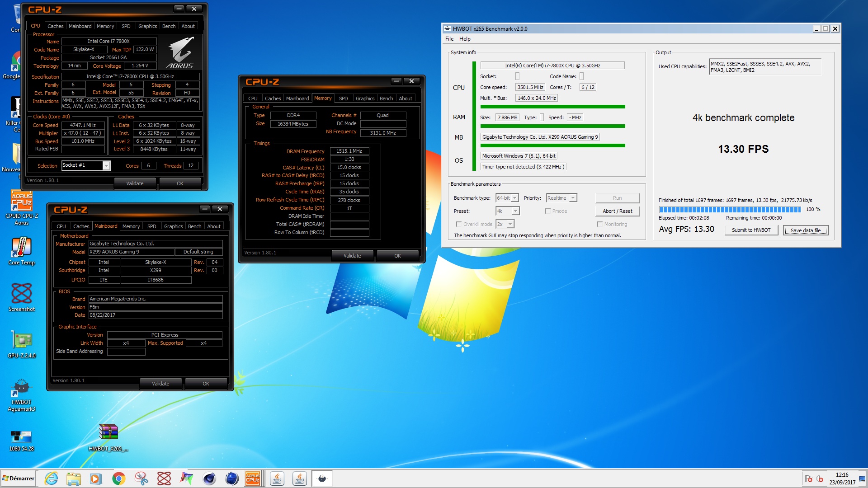This screenshot has height=488, width=868.
Task: Click the Action Center flag tray icon
Action: [809, 479]
